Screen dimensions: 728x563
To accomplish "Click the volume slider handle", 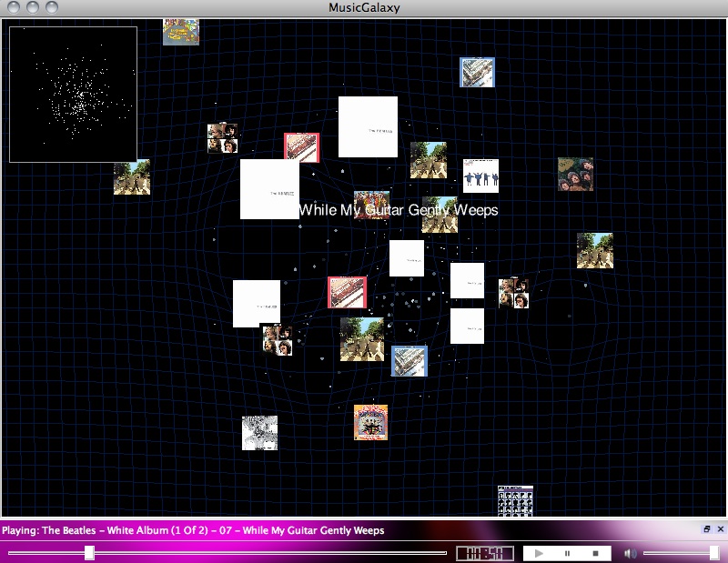I will 714,553.
